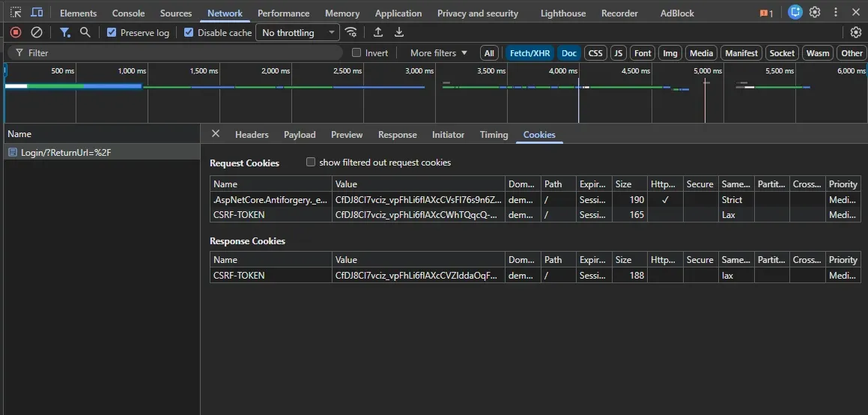Viewport: 868px width, 415px height.
Task: Toggle the Fetch/XHR type filter
Action: 529,53
